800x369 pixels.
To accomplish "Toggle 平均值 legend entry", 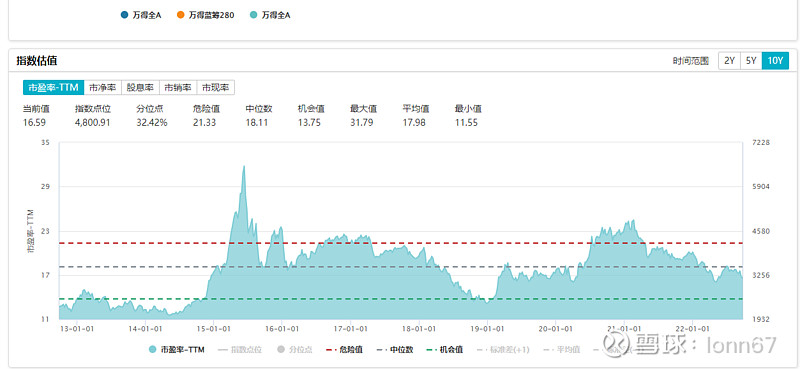I will (x=561, y=350).
